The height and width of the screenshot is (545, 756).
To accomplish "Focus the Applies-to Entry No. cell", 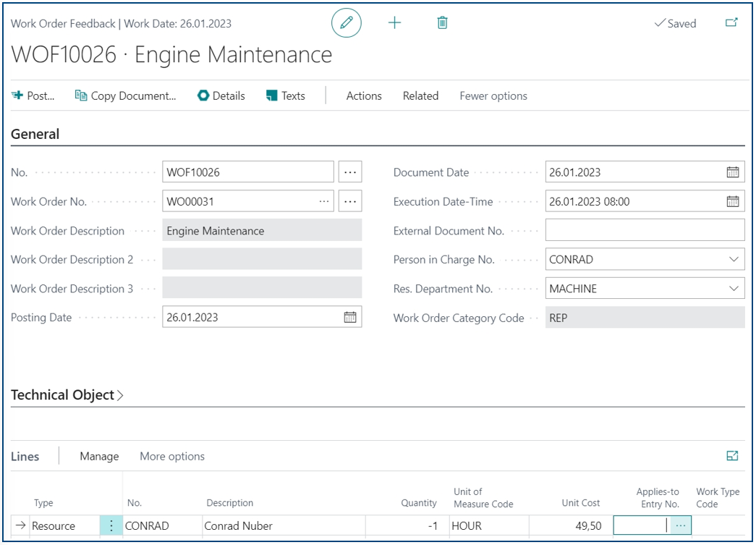I will coord(641,525).
